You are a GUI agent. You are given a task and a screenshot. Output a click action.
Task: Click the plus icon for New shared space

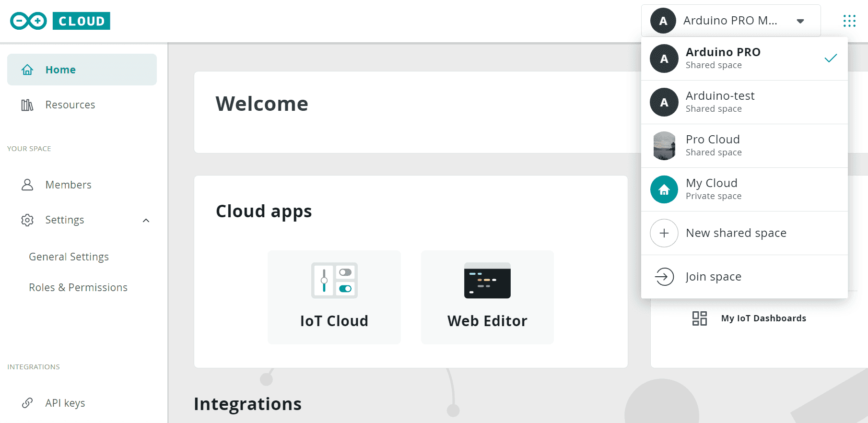[664, 233]
